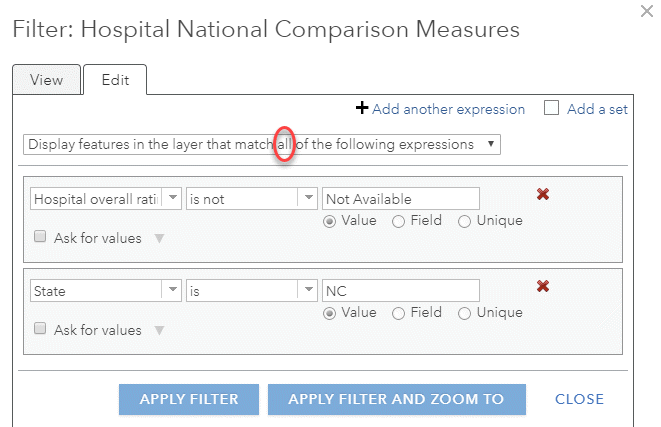Click APPLY FILTER AND ZOOM TO

coord(396,399)
